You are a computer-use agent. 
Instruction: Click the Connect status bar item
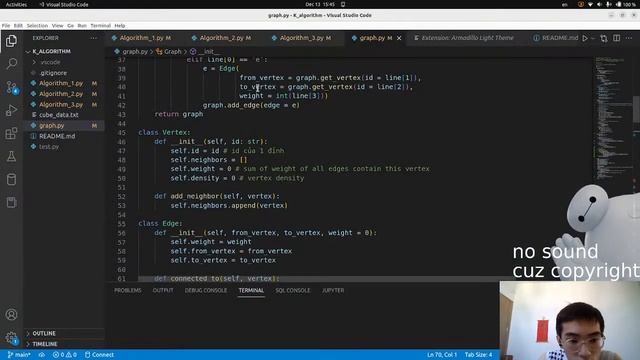[x=99, y=355]
